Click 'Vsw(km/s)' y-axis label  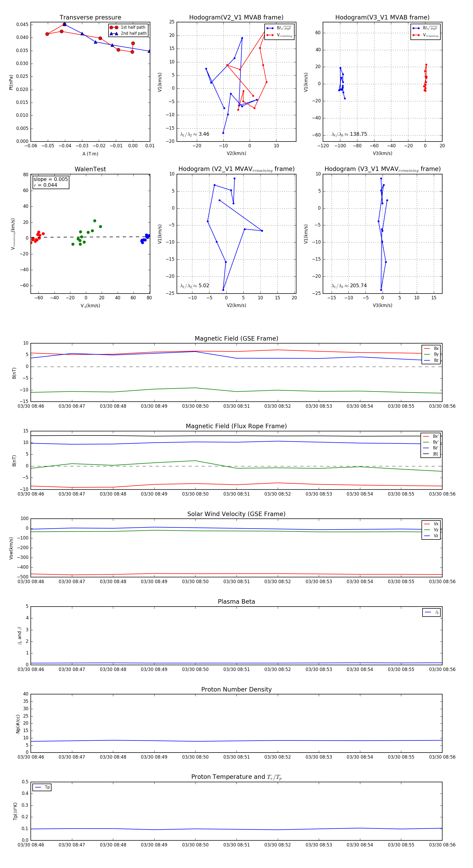11,548
